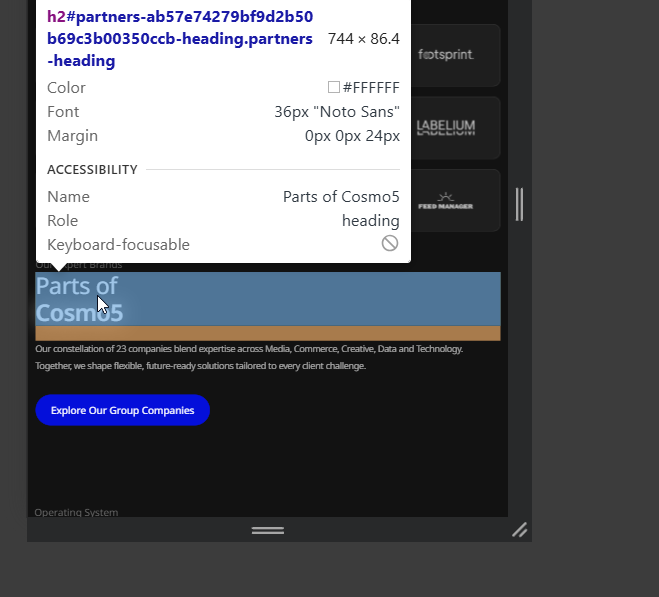Click the corner diagonal resize handle
The width and height of the screenshot is (659, 597).
tap(519, 530)
